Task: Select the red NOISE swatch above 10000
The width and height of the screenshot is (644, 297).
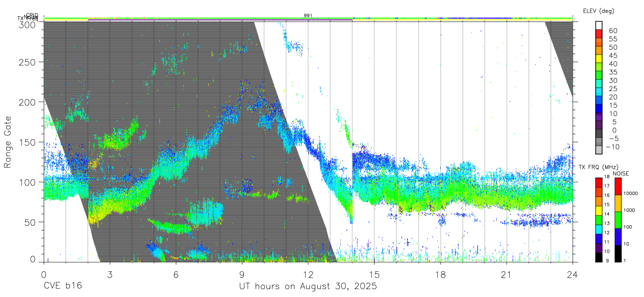Action: click(617, 186)
